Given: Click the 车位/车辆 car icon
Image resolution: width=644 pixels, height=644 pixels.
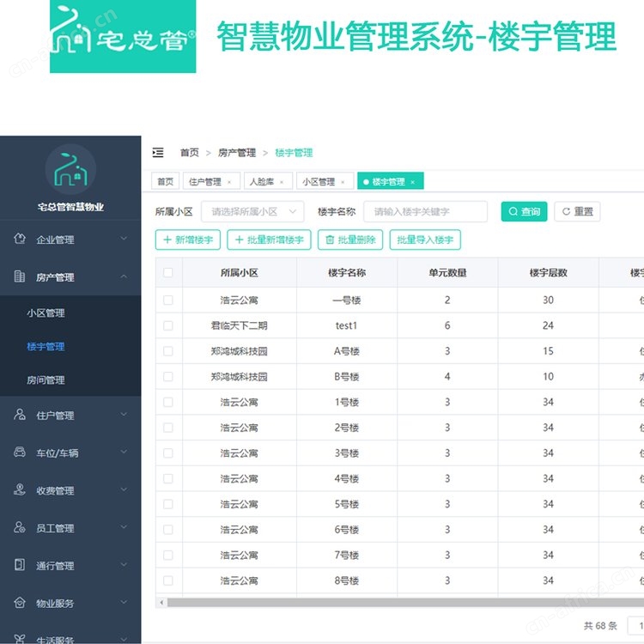Looking at the screenshot, I should 19,453.
